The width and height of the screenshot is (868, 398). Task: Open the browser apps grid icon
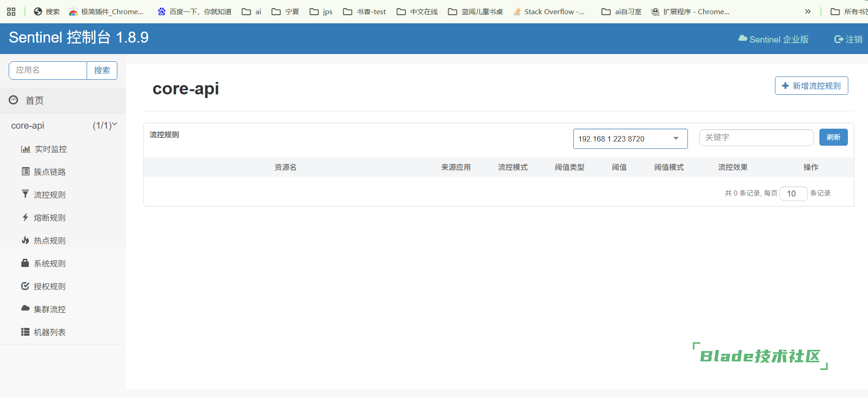pos(11,11)
